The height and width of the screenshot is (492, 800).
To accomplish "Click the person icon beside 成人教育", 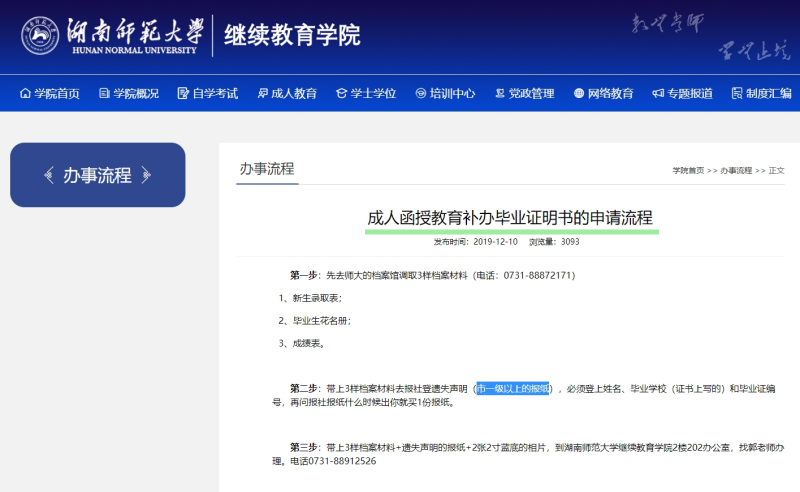I will (x=262, y=93).
